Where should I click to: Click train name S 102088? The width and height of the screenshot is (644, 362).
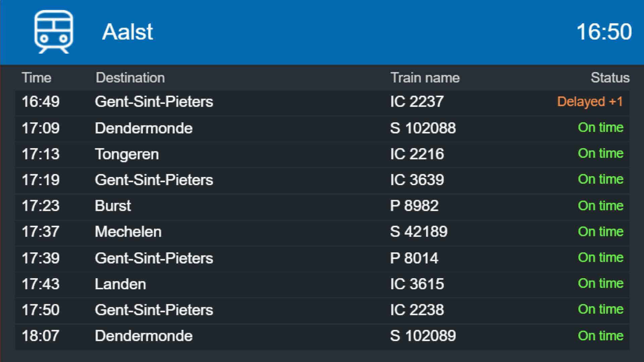coord(423,128)
